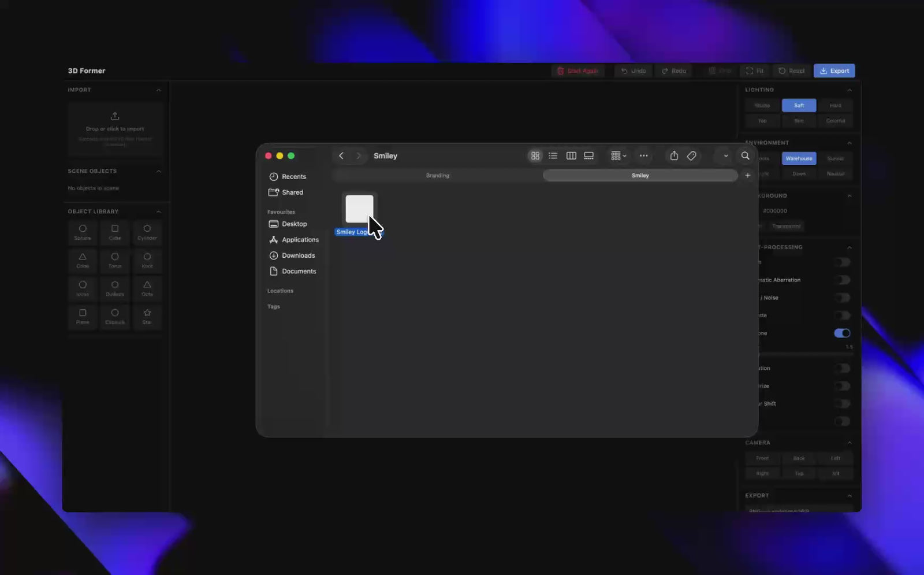The image size is (924, 575).
Task: Collapse the Object Library section
Action: click(x=158, y=212)
